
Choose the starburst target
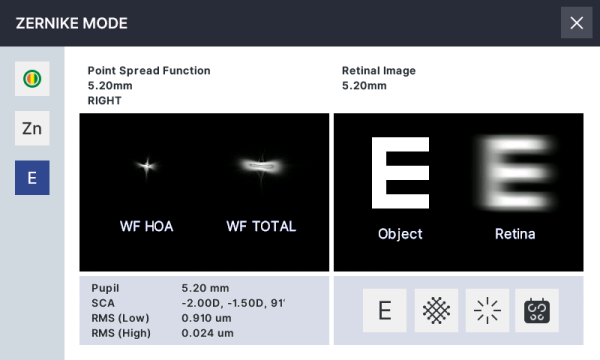tap(487, 310)
